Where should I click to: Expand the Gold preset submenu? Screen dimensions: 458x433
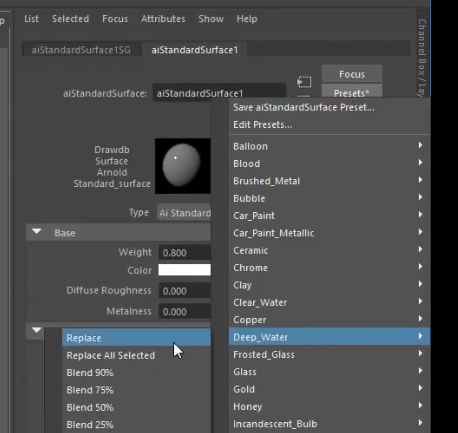330,389
